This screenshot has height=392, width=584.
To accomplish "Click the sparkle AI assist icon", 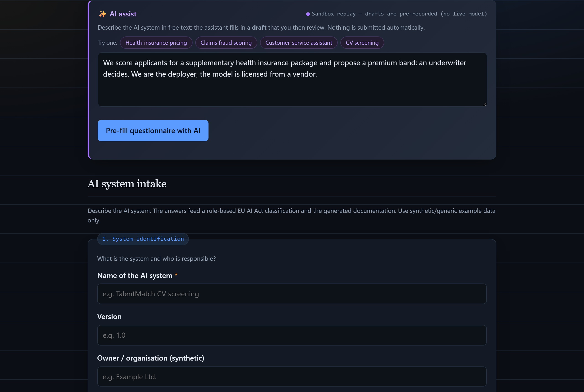I will (x=102, y=14).
